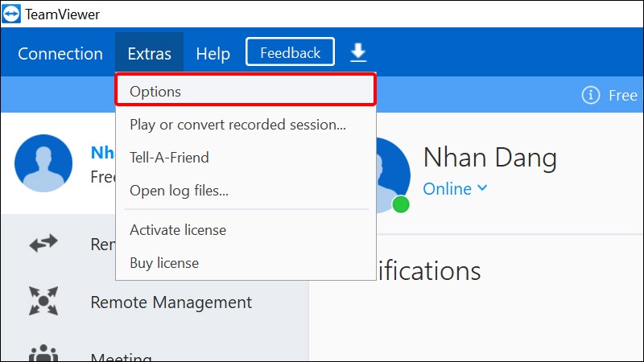644x362 pixels.
Task: Click the Meeting people icon in sidebar
Action: click(x=43, y=352)
